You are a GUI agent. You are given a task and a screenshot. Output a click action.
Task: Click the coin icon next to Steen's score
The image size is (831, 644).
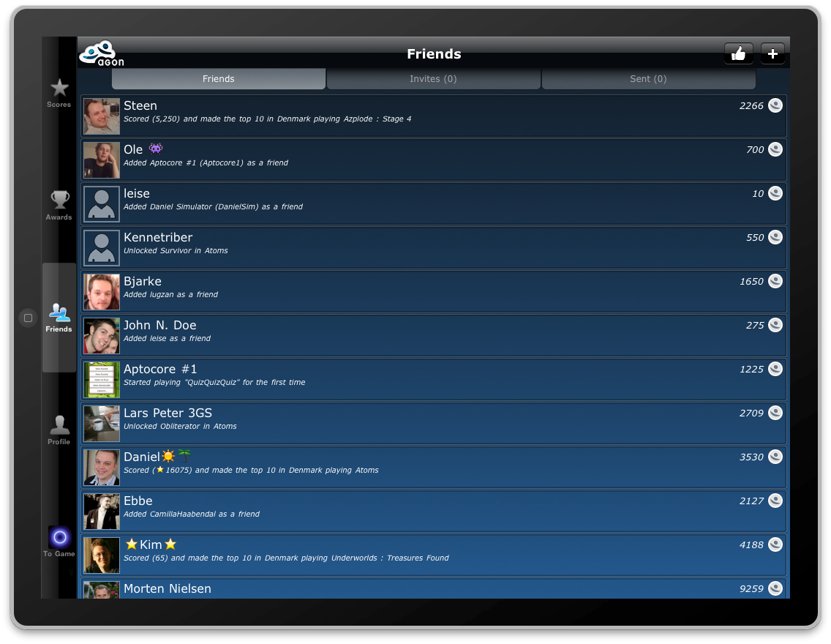[x=775, y=105]
